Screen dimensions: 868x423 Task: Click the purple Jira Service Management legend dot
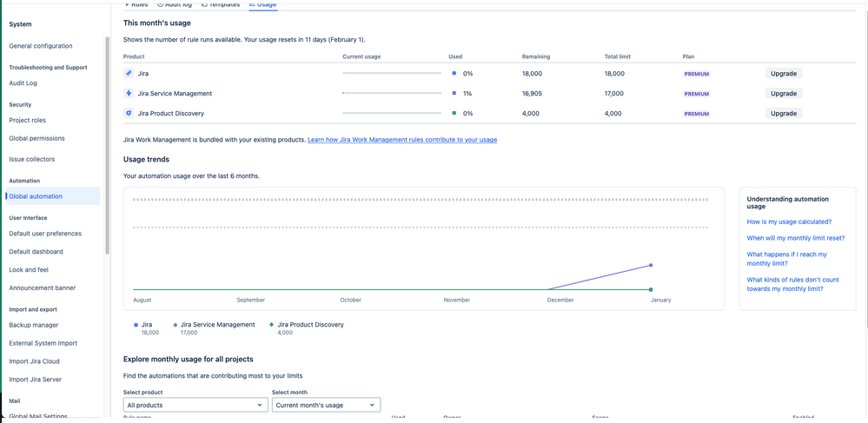pyautogui.click(x=176, y=325)
